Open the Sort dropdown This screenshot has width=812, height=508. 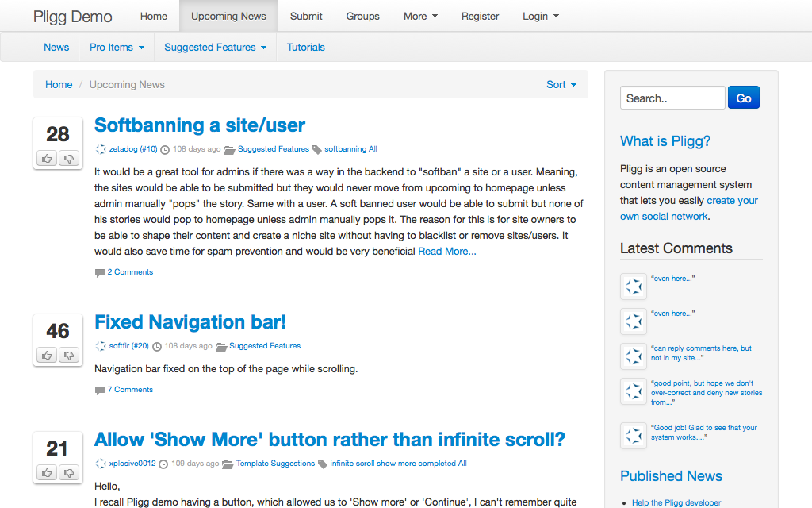click(561, 85)
